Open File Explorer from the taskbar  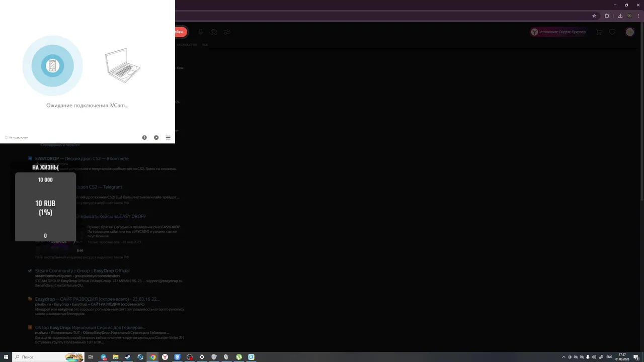tap(116, 357)
